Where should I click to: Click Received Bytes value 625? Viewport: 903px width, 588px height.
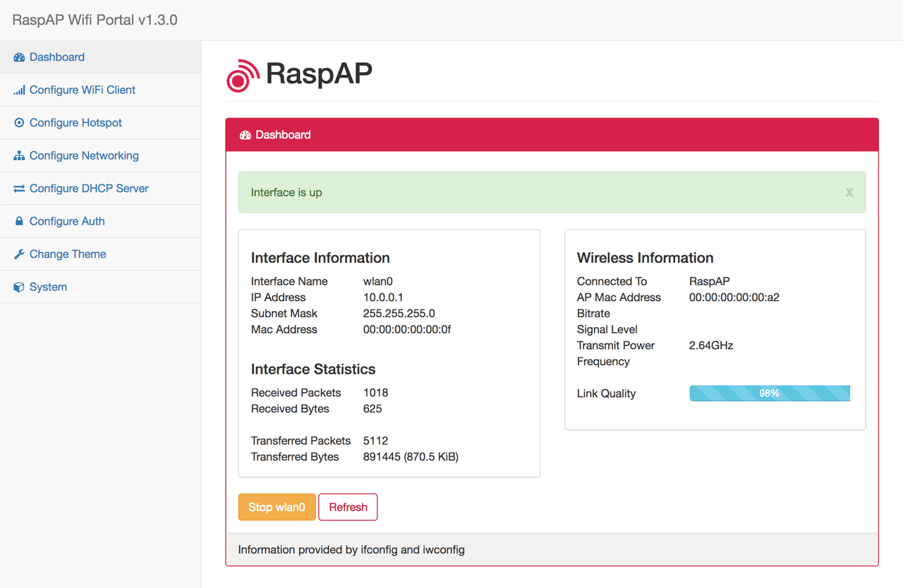pyautogui.click(x=372, y=409)
